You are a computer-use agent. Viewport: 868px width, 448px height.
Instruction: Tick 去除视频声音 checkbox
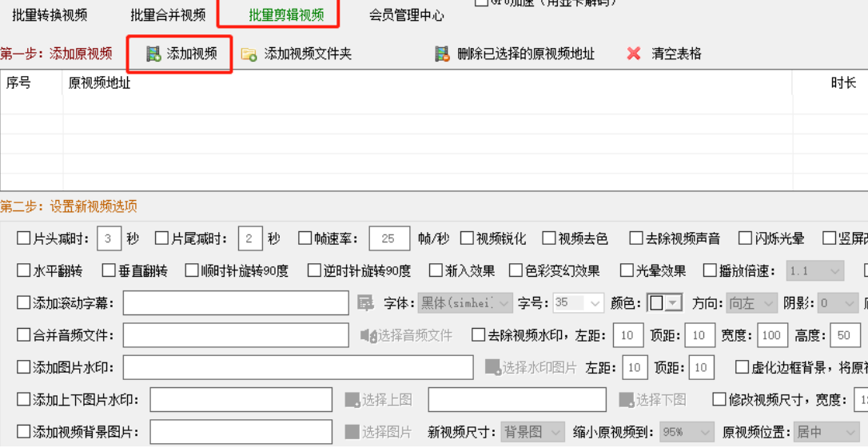636,238
